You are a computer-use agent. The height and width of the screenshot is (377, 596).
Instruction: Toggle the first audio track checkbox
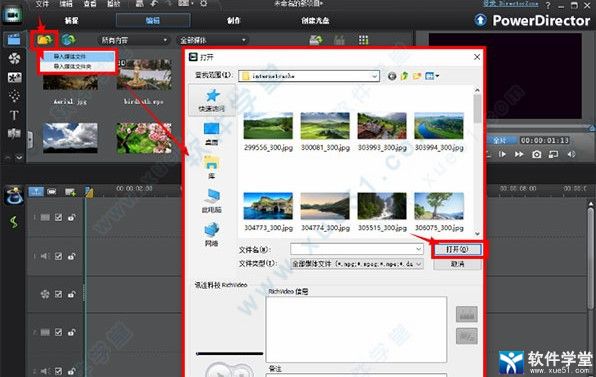(x=58, y=256)
